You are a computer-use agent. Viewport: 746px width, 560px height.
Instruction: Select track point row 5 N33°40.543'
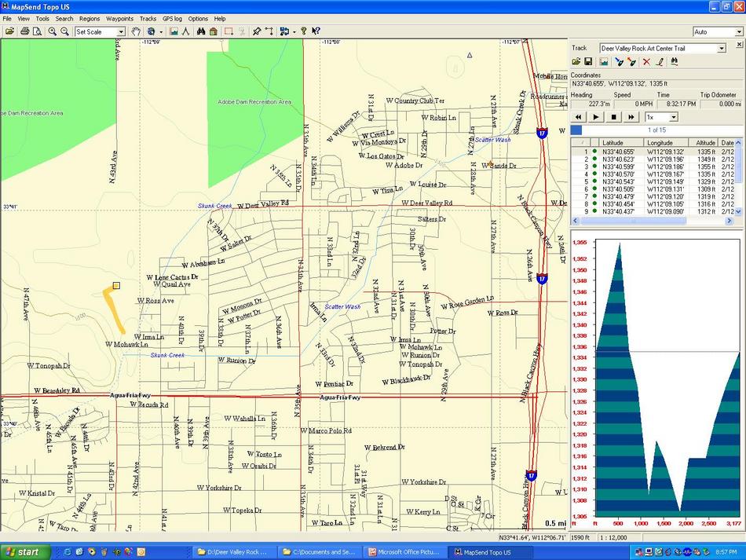coord(653,181)
